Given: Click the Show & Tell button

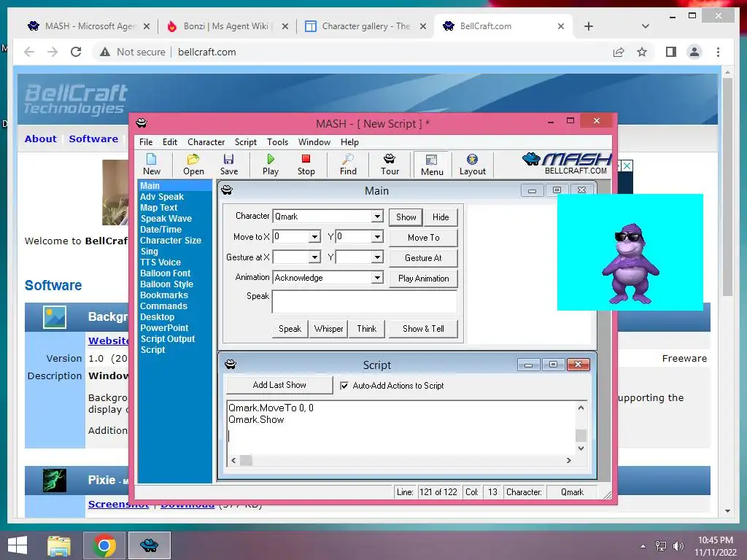Looking at the screenshot, I should [424, 329].
